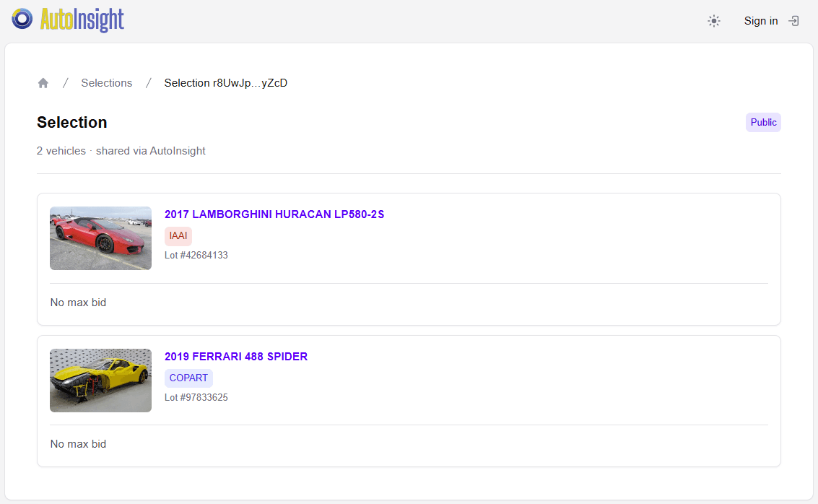818x504 pixels.
Task: Click the IAAI auction badge
Action: [178, 236]
